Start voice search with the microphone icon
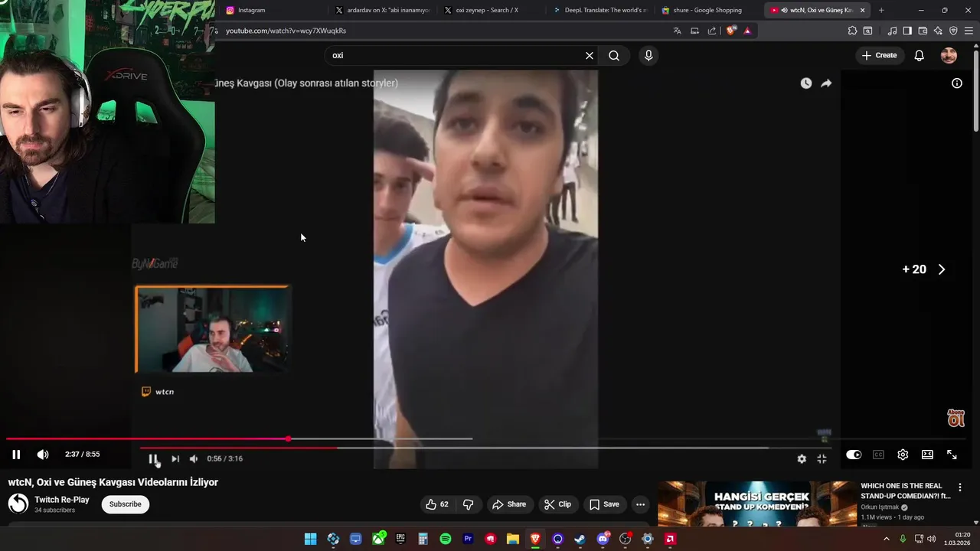Image resolution: width=980 pixels, height=551 pixels. click(x=648, y=55)
